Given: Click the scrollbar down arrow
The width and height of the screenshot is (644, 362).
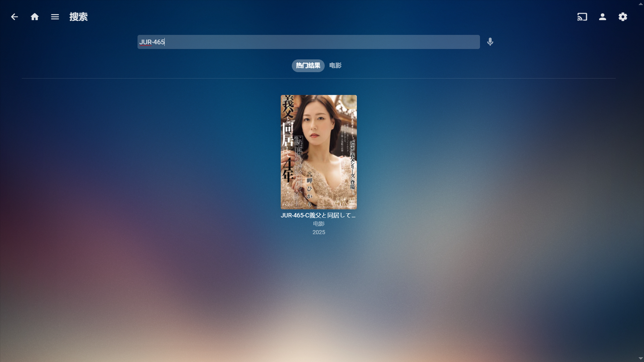Looking at the screenshot, I should 641,358.
